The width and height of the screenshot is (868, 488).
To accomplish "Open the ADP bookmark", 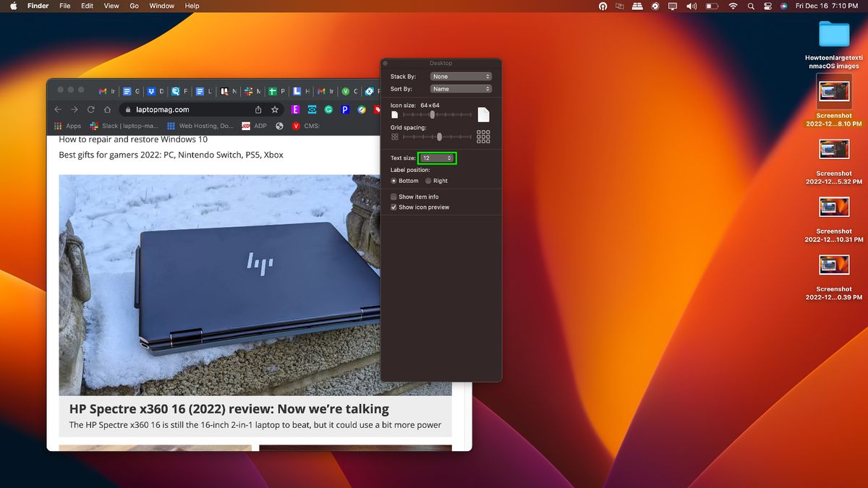I will coord(255,126).
